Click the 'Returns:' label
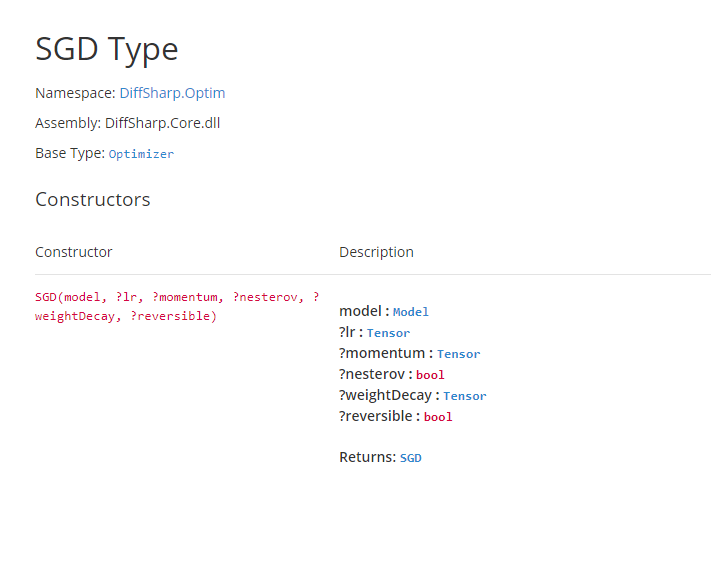The width and height of the screenshot is (711, 575). click(368, 457)
